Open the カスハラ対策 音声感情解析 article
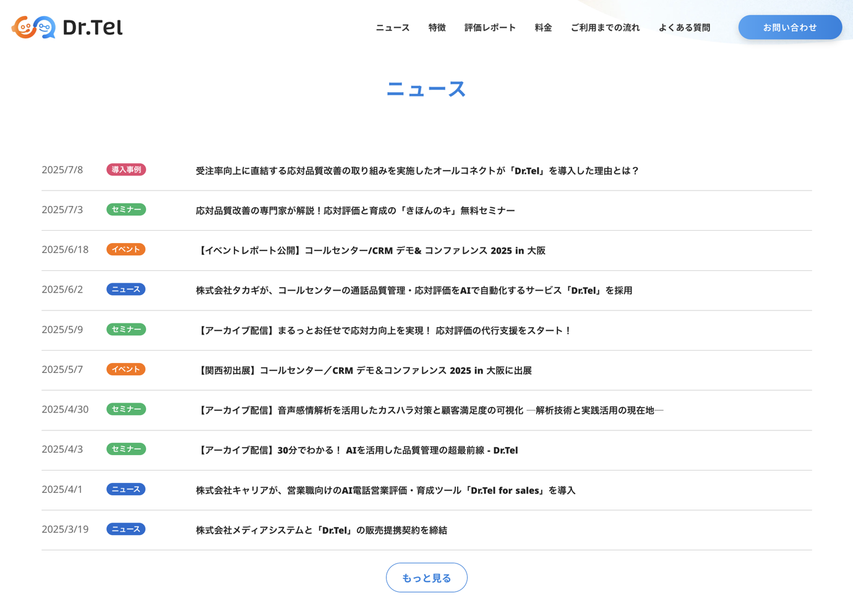The image size is (853, 616). [430, 411]
